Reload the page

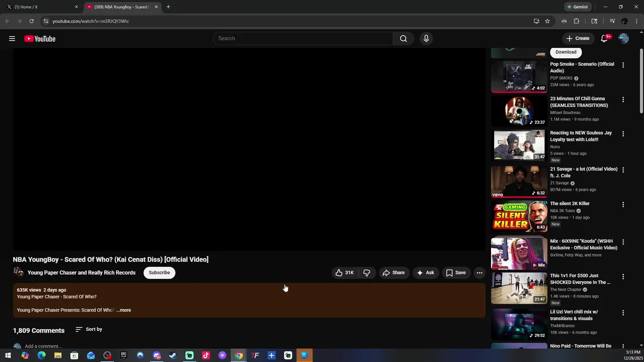click(x=31, y=21)
